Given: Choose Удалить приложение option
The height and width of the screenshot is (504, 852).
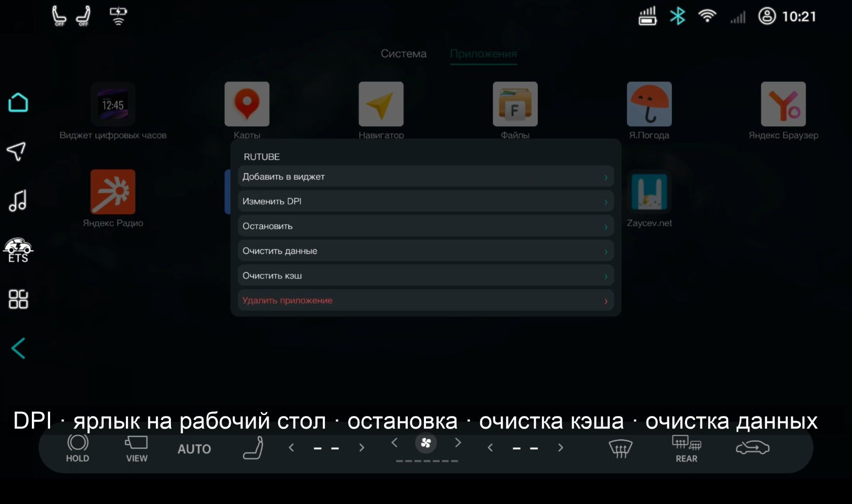Looking at the screenshot, I should click(x=425, y=300).
